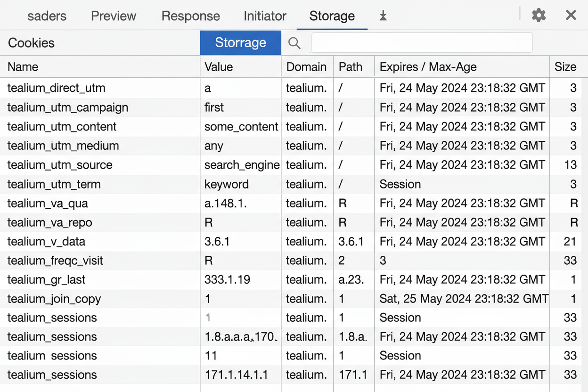Select the tealium_utm_source cookie row
The image size is (588, 392).
60,165
